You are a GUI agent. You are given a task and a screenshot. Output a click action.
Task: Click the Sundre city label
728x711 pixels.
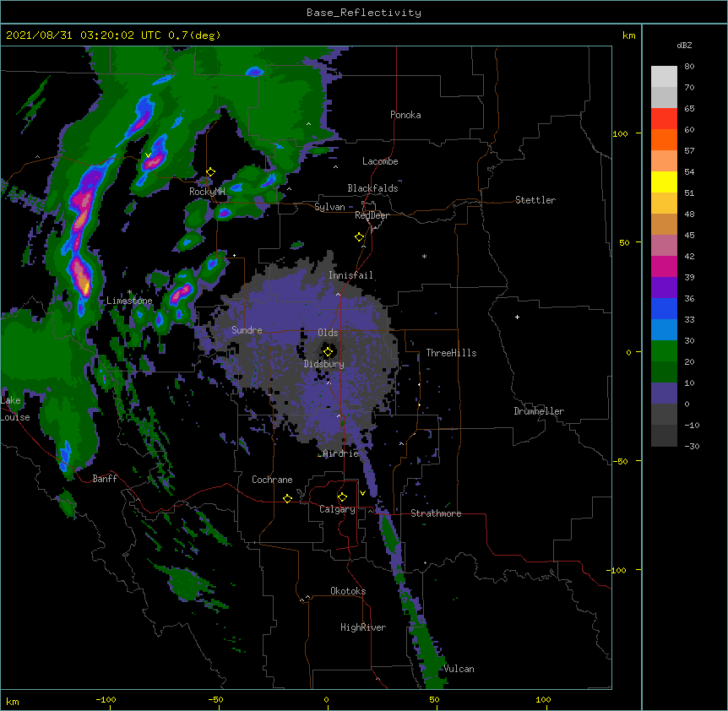247,330
